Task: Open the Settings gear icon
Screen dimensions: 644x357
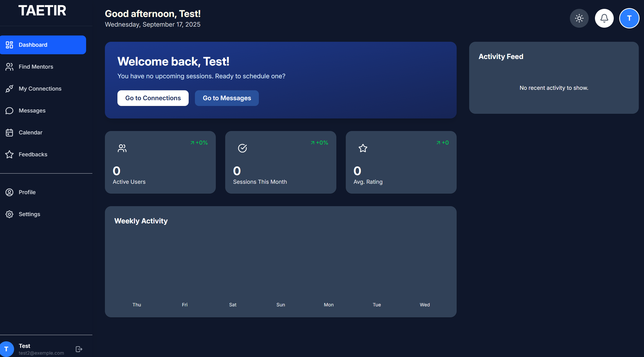Action: (9, 214)
